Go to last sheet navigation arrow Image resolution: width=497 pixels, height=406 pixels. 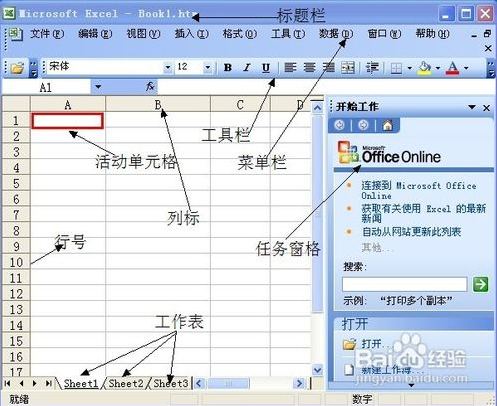coord(49,383)
